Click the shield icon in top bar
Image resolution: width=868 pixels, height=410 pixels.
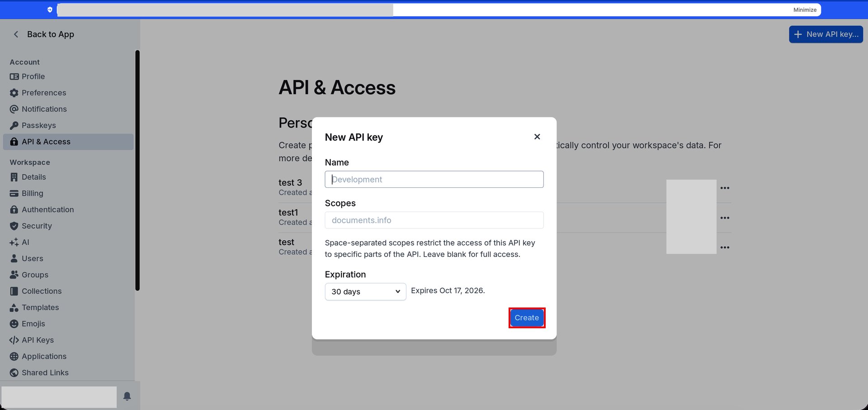(50, 9)
